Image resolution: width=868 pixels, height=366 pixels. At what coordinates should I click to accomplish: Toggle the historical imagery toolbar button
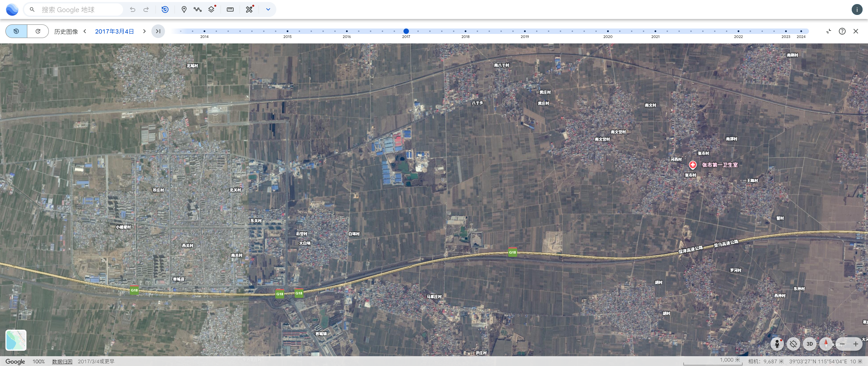point(165,9)
